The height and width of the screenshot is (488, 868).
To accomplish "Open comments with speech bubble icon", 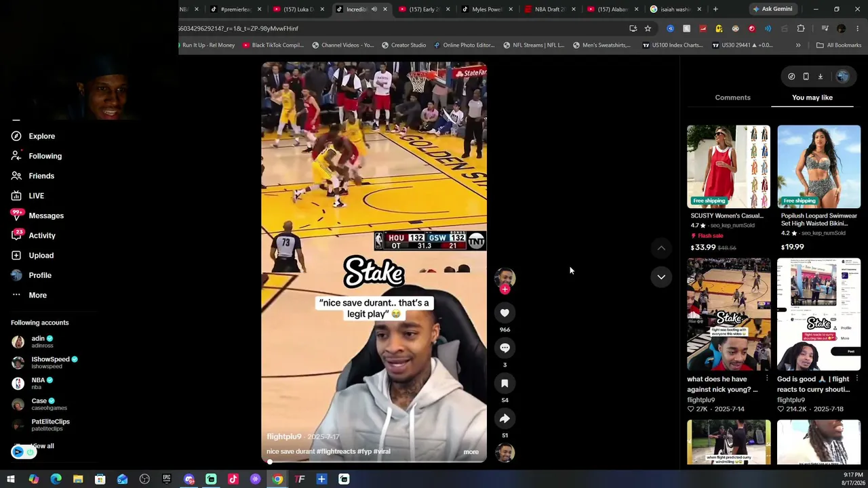I will pos(505,348).
